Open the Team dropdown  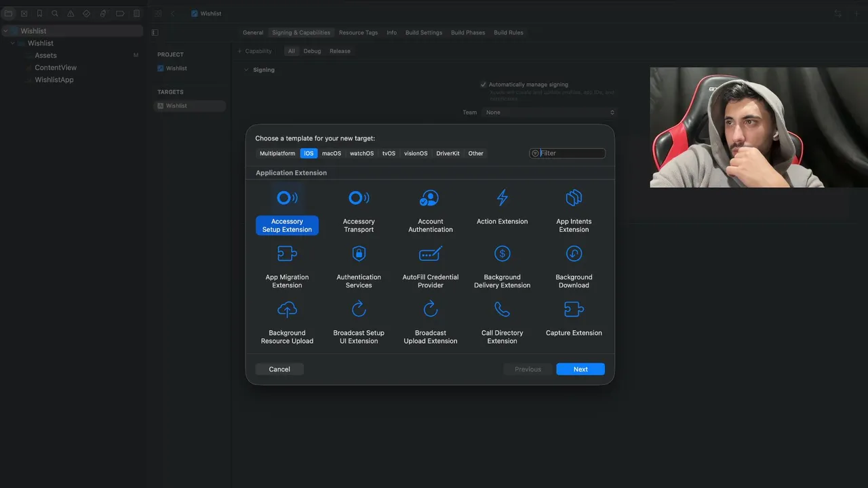[x=549, y=113]
